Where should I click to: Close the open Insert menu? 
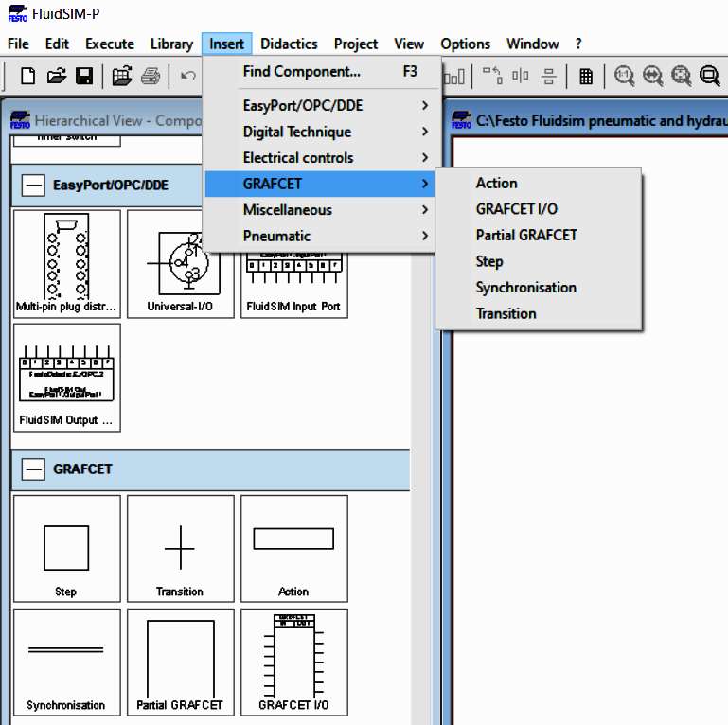(226, 44)
